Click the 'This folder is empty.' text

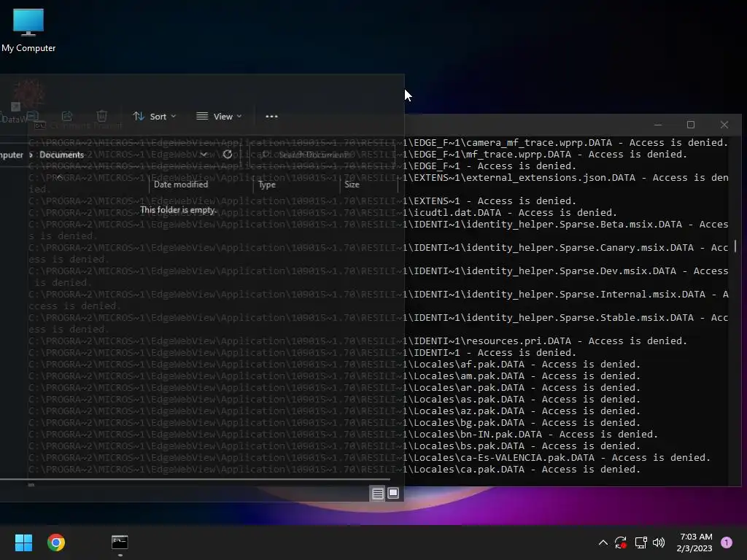(x=178, y=209)
